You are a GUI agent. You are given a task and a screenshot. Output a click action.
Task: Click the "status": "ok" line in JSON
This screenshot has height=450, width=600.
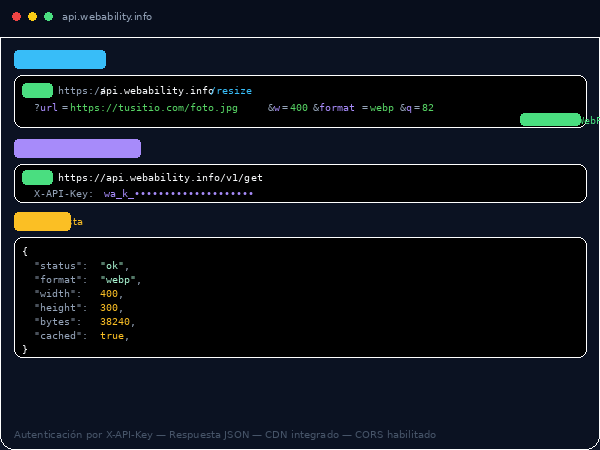[x=82, y=266]
